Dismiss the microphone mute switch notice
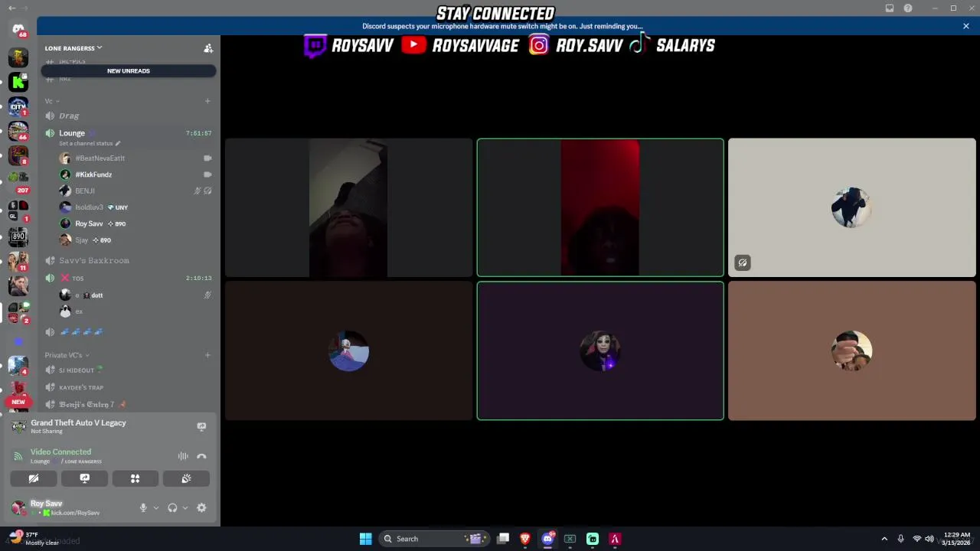This screenshot has height=551, width=980. 966,26
